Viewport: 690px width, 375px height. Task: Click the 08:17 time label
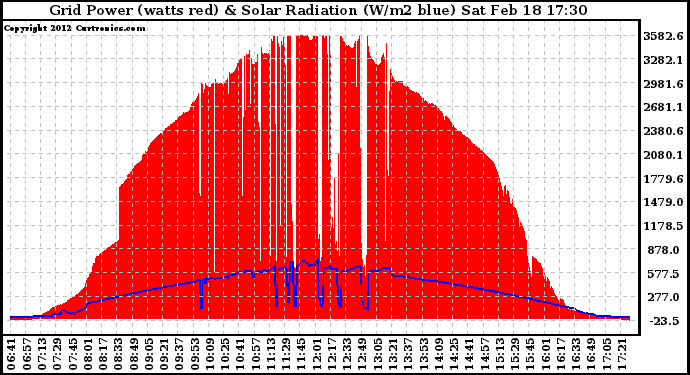(103, 353)
